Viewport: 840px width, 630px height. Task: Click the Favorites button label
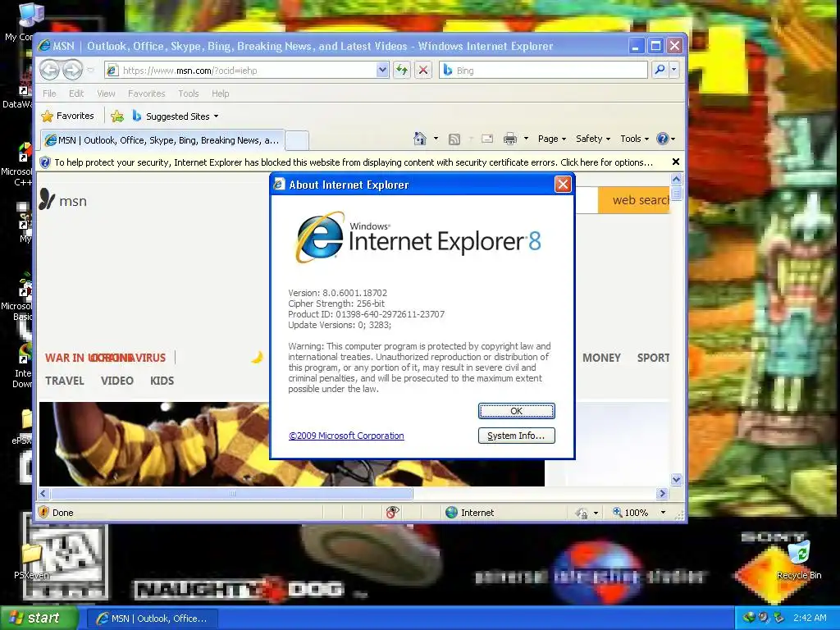pyautogui.click(x=75, y=116)
